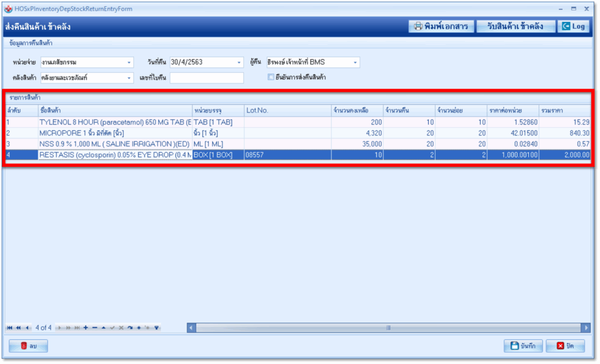
Task: Click edit record triangle icon in navigator
Action: click(x=103, y=328)
